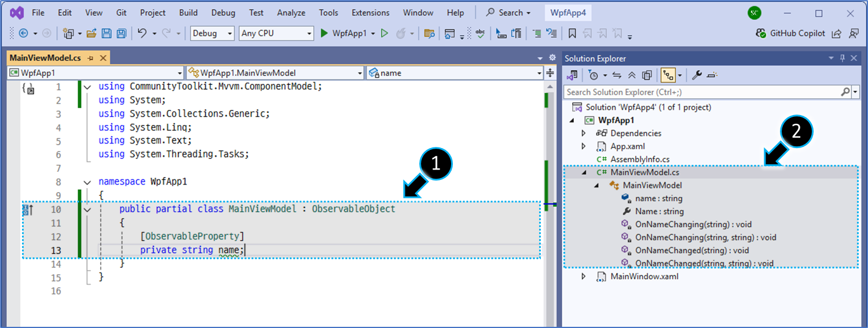Toggle pin on the MainViewModel.cs tab

(x=91, y=58)
